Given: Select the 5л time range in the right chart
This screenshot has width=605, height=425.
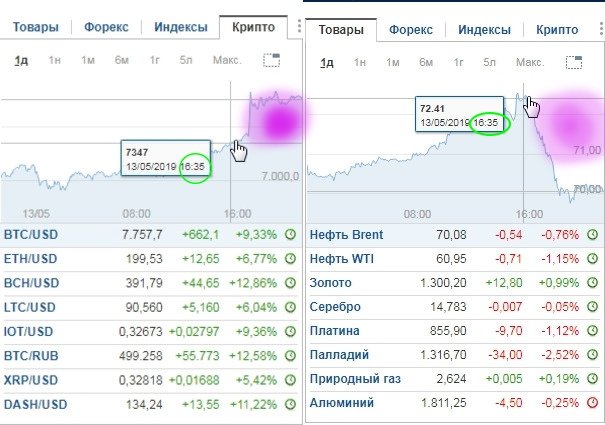Looking at the screenshot, I should pos(490,62).
